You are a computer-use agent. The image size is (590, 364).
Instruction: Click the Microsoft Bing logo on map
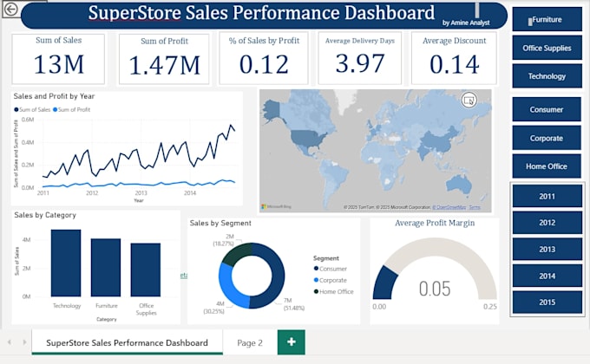click(276, 206)
